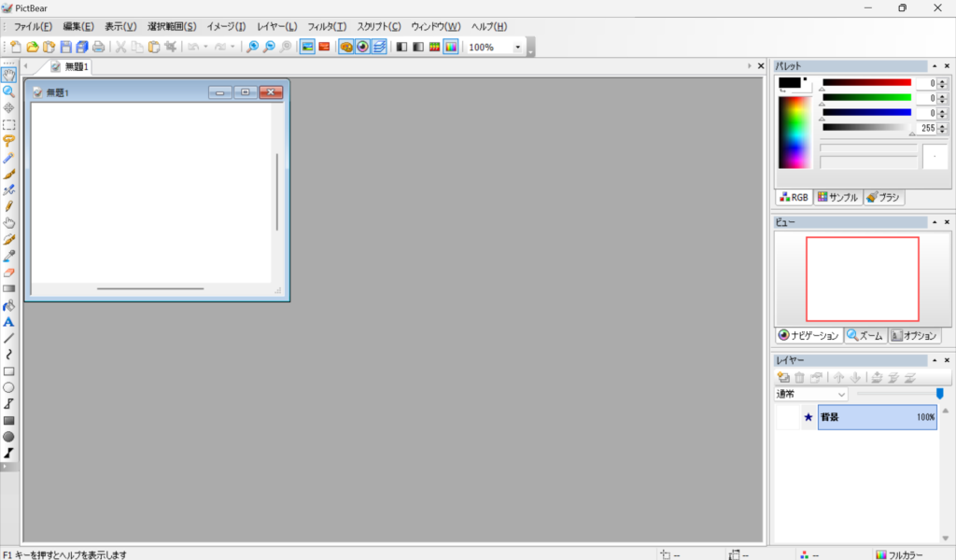Pick the Lasso selection tool
Image resolution: width=956 pixels, height=560 pixels.
[x=8, y=141]
